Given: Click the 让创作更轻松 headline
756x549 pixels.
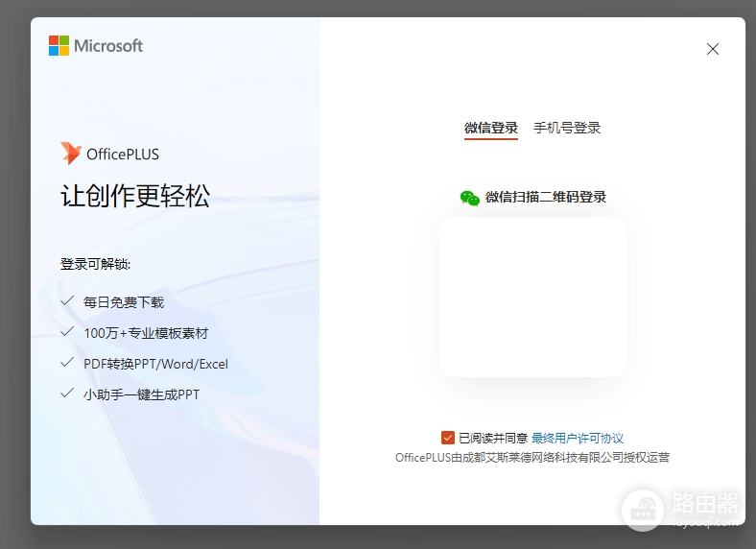Looking at the screenshot, I should pos(135,196).
